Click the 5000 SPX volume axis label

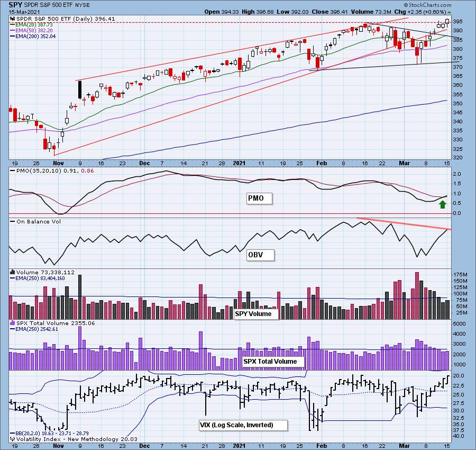459,324
